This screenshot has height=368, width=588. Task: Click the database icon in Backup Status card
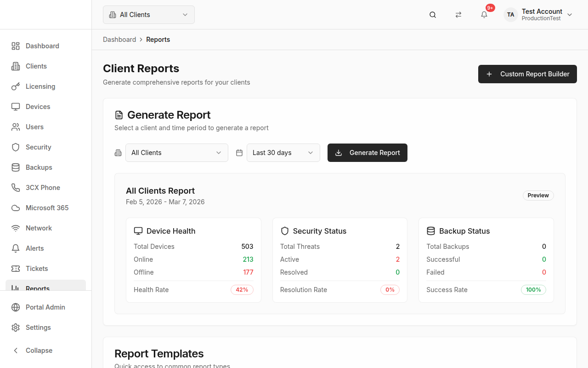pyautogui.click(x=431, y=231)
